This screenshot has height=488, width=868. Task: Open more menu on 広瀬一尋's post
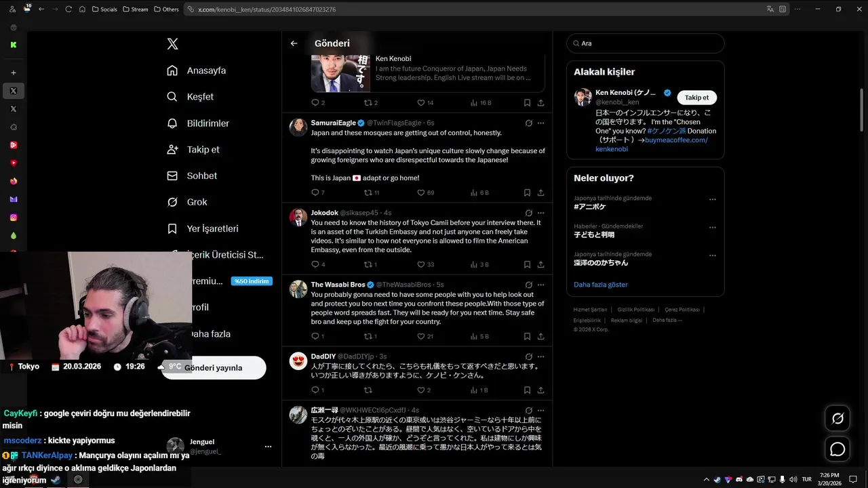pyautogui.click(x=540, y=410)
